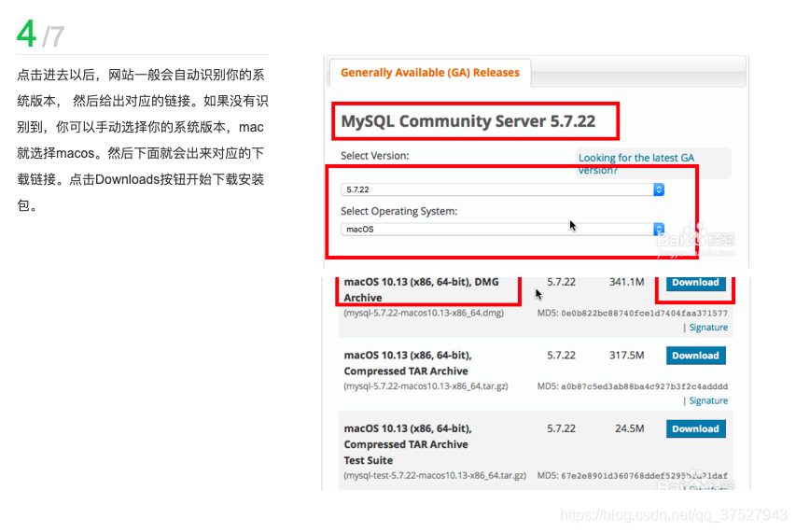Click the 'macOS 10.13 (x86, 64-bit), DMG Archive' title
This screenshot has height=532, width=796.
(x=421, y=289)
